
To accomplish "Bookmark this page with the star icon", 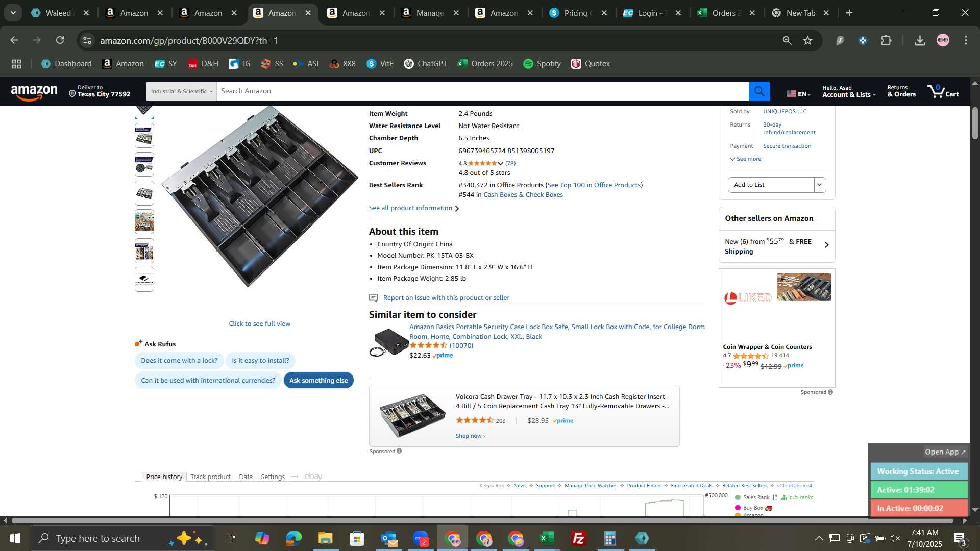I will tap(807, 40).
